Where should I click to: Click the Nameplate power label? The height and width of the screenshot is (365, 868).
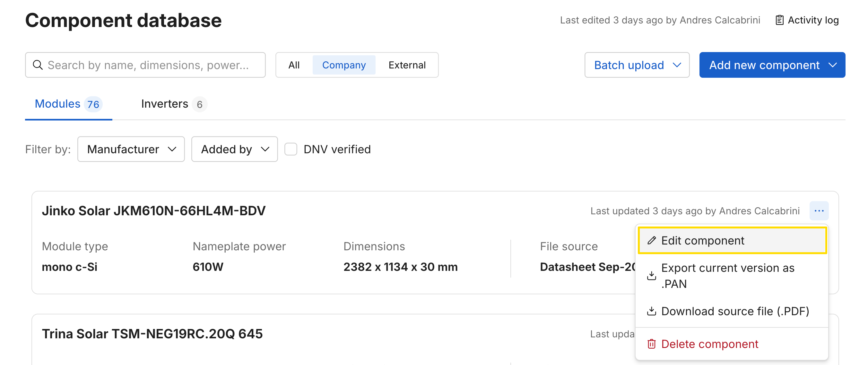coord(239,246)
